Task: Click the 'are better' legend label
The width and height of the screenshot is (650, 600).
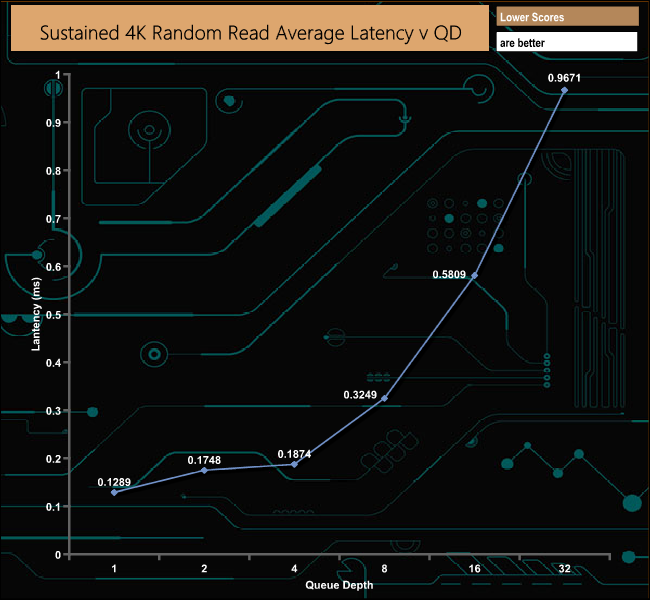Action: pos(522,43)
